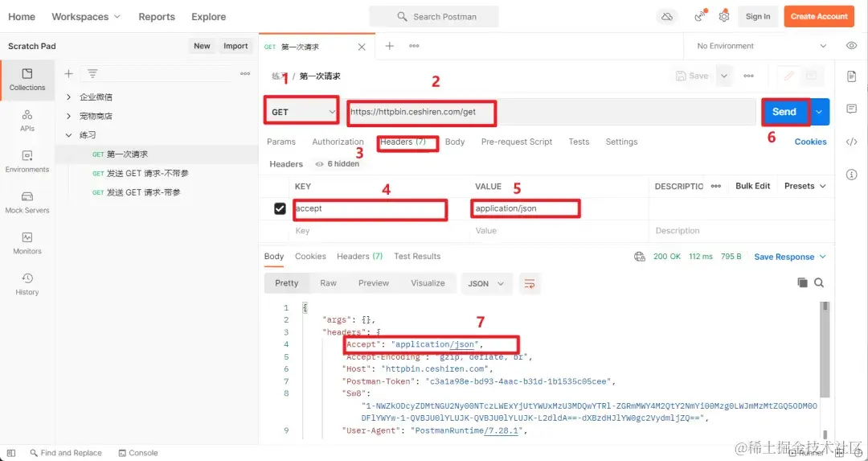Open a new request tab with plus

coord(390,46)
